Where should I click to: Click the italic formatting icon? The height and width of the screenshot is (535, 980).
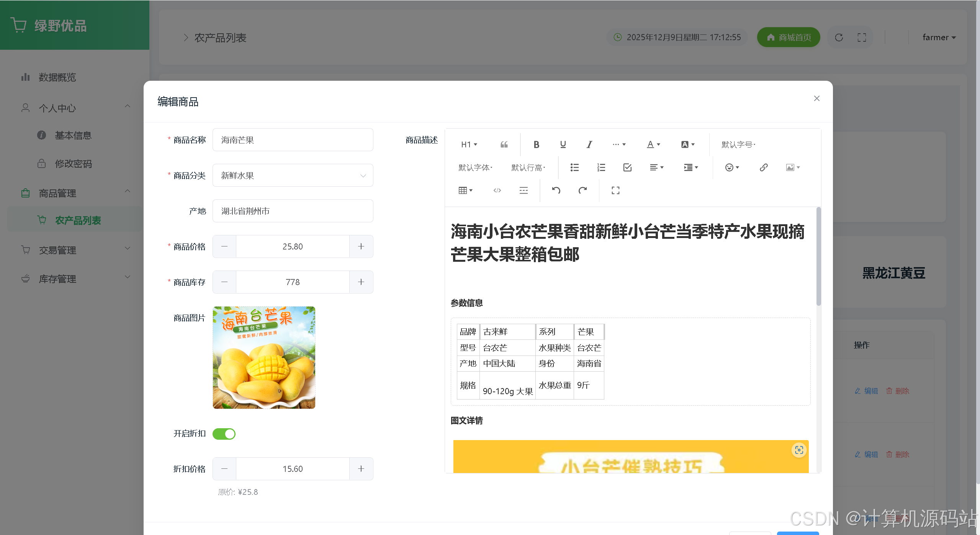tap(589, 145)
